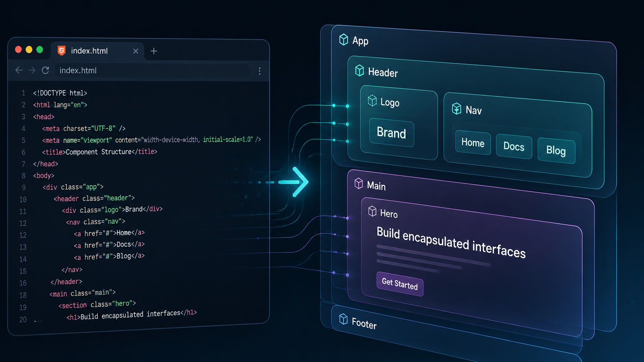Click the <main class="main"> code line
The image size is (644, 362).
pos(83,293)
